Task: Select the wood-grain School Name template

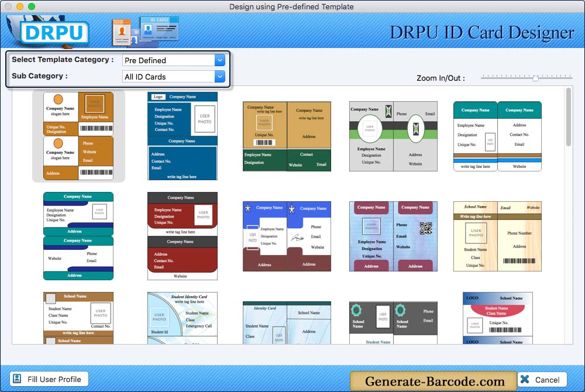Action: 497,236
